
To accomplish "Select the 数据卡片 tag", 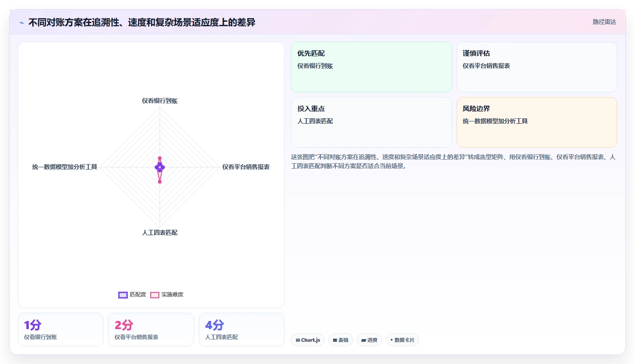I will [x=402, y=340].
